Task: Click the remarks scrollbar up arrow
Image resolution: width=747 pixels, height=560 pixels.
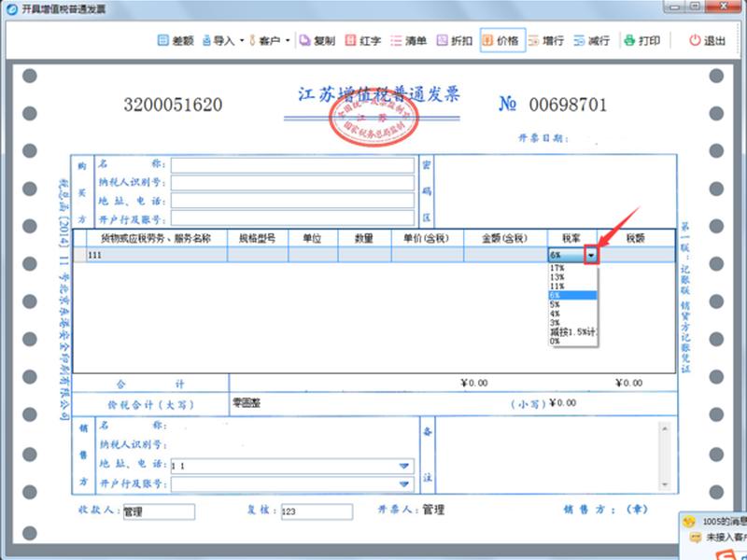Action: [665, 428]
